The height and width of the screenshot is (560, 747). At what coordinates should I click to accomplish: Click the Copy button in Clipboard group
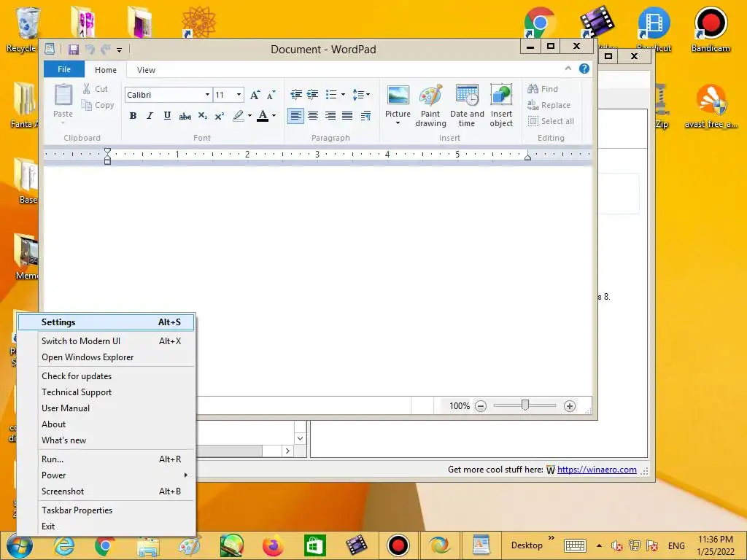[98, 105]
